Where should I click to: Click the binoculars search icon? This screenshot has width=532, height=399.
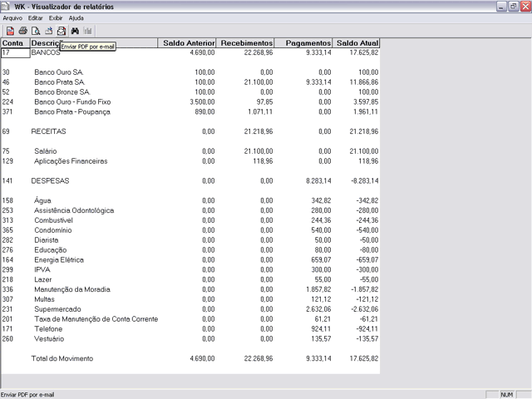[74, 31]
